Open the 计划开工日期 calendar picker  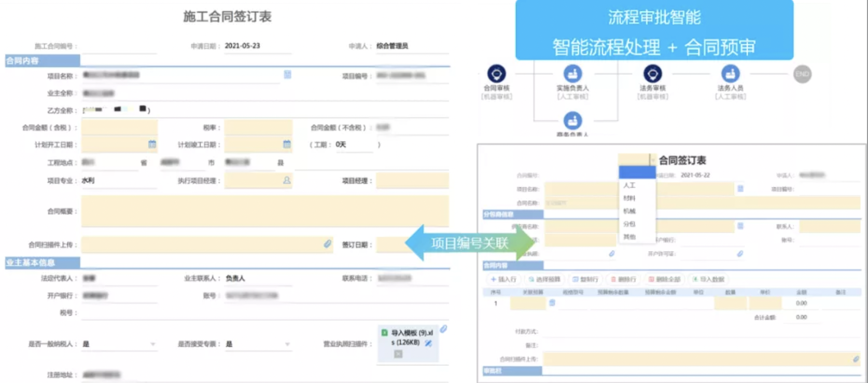152,144
